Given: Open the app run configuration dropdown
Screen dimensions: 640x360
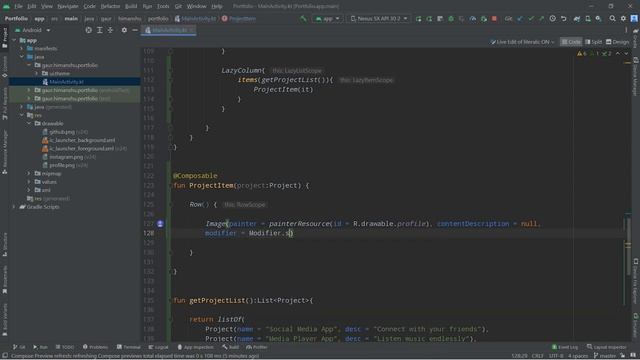Looking at the screenshot, I should (327, 19).
